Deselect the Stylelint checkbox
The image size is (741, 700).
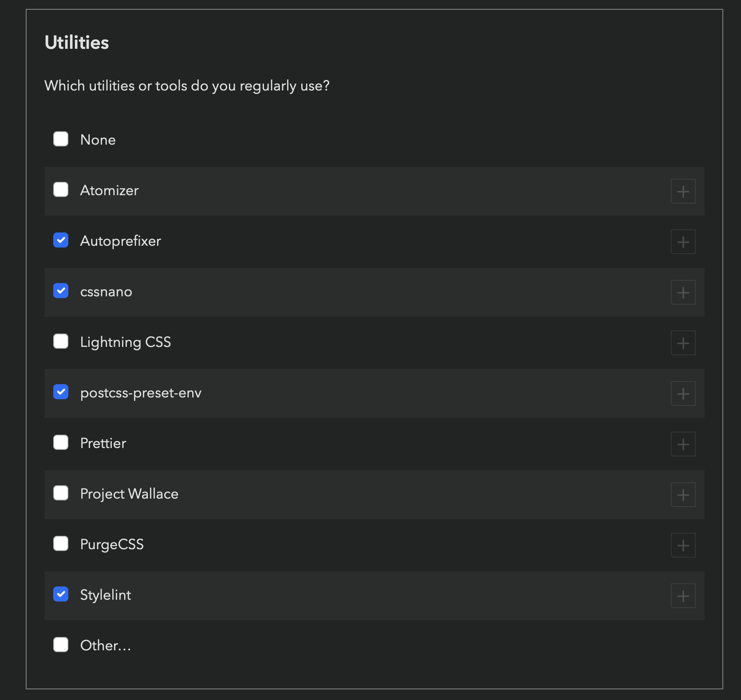tap(61, 594)
